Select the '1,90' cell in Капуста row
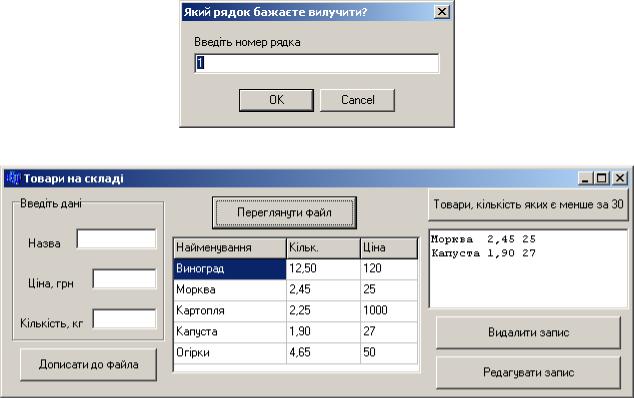Viewport: 634px width, 398px height. pyautogui.click(x=323, y=332)
